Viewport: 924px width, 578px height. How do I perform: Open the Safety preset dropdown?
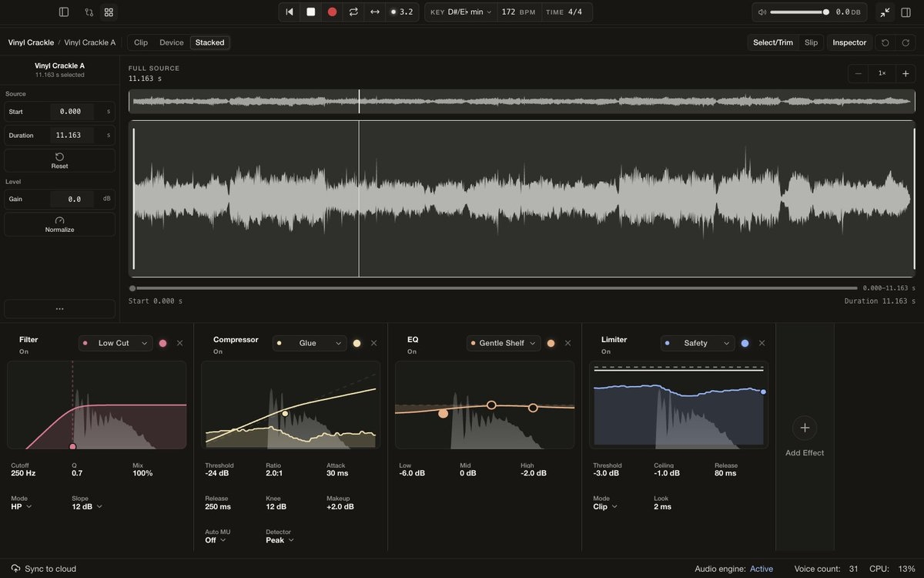click(698, 343)
